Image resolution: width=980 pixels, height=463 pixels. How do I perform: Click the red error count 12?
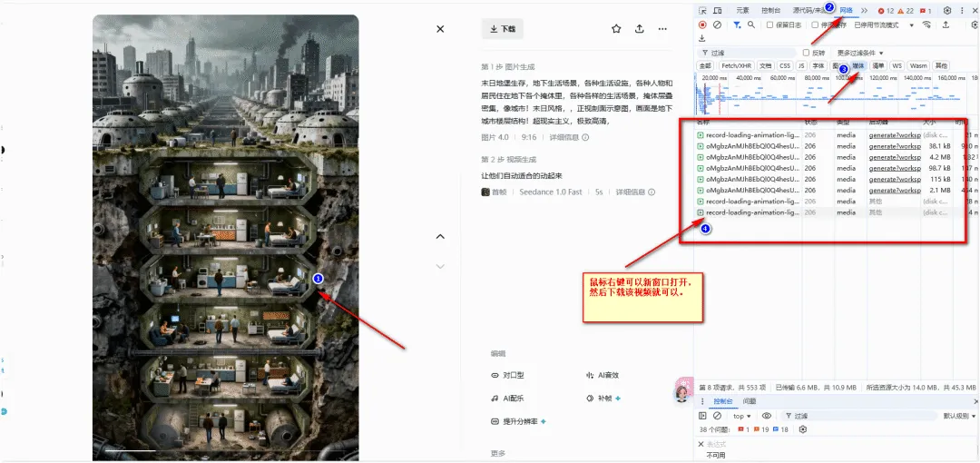pos(887,11)
